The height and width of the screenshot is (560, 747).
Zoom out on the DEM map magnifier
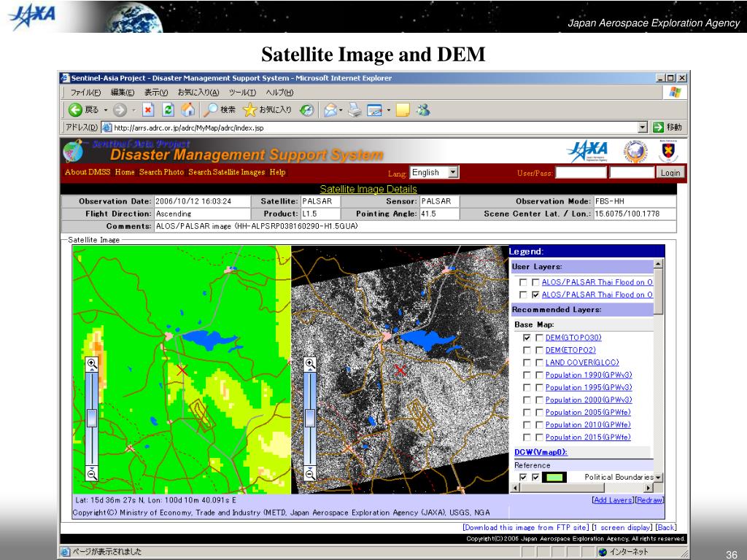click(x=91, y=473)
